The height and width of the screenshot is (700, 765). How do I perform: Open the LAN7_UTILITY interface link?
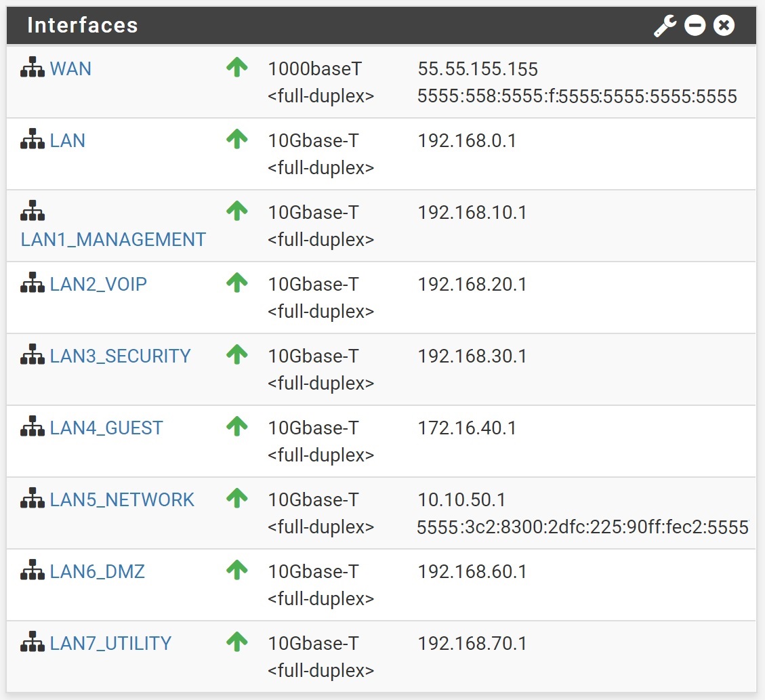click(x=110, y=644)
